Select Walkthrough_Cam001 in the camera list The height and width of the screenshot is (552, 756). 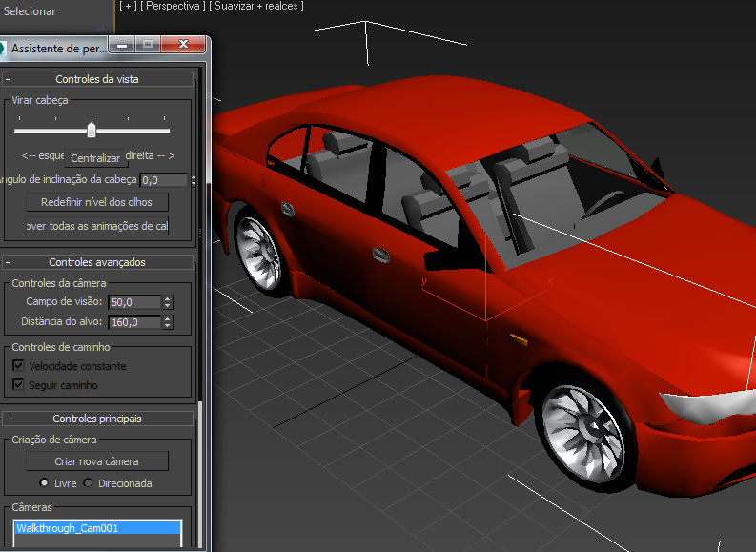tap(98, 528)
